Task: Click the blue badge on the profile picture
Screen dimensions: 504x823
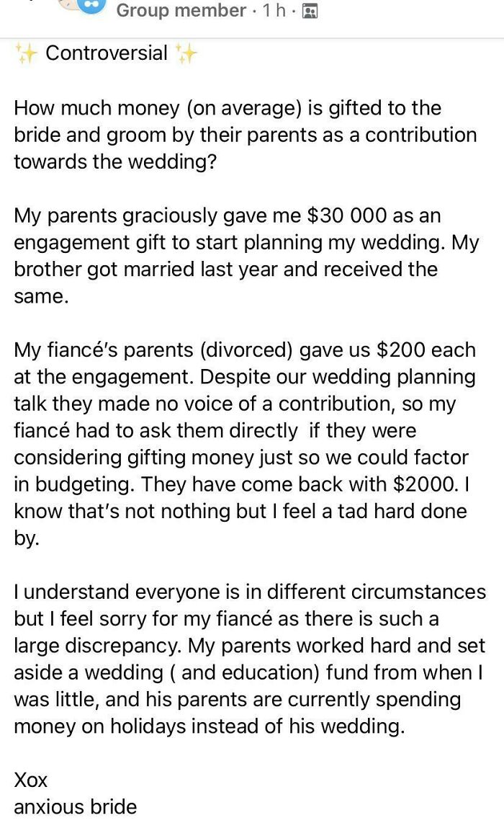Action: point(91,6)
